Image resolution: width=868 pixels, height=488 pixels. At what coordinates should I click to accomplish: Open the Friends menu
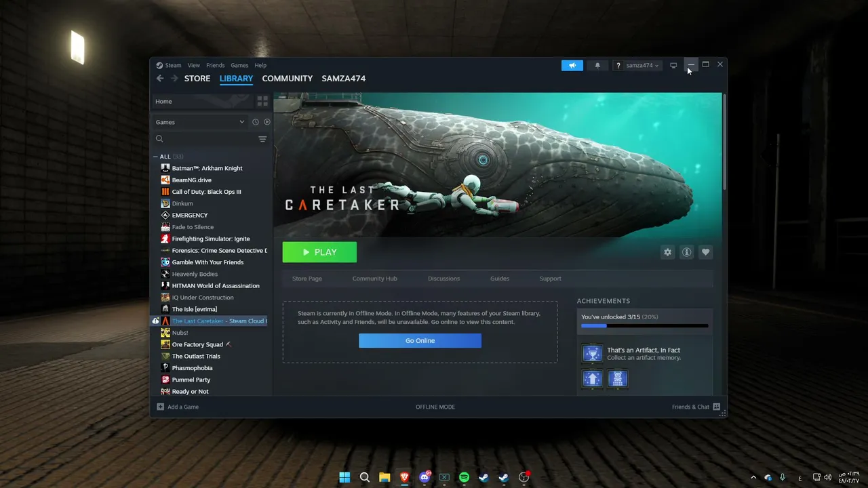216,65
